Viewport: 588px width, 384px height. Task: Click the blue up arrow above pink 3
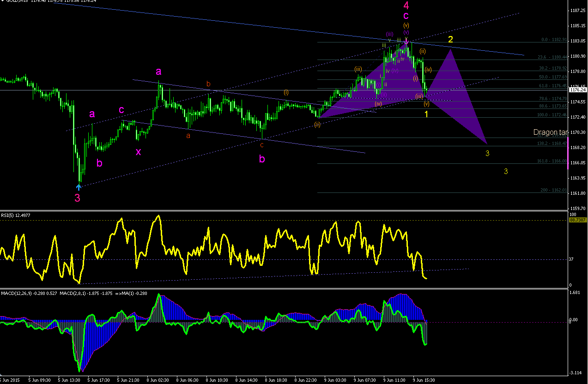point(79,187)
